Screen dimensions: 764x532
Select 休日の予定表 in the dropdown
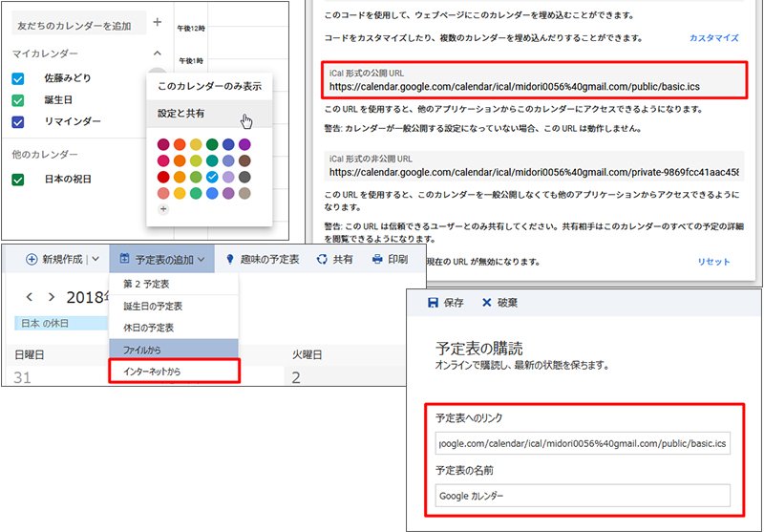174,328
